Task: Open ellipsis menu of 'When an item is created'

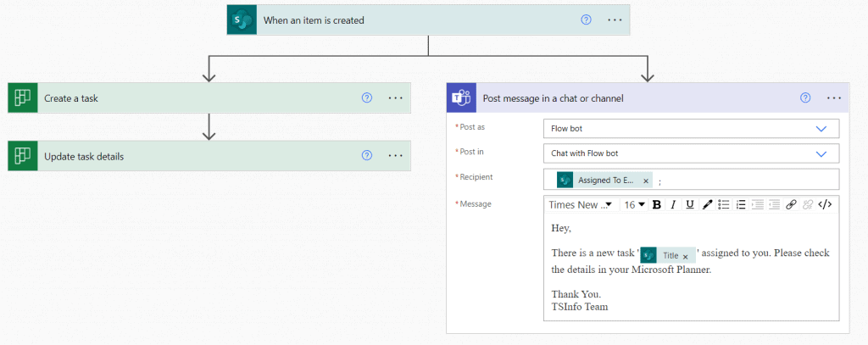Action: 615,20
